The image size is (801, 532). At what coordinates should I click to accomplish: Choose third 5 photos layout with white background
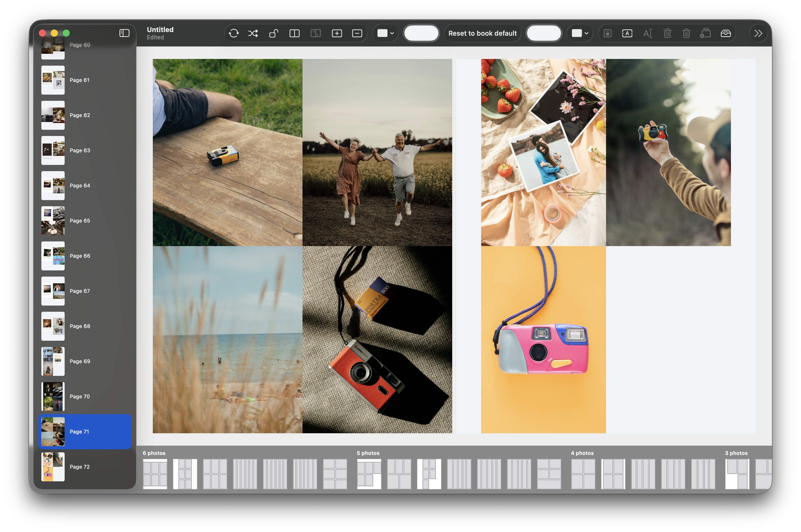(x=429, y=474)
